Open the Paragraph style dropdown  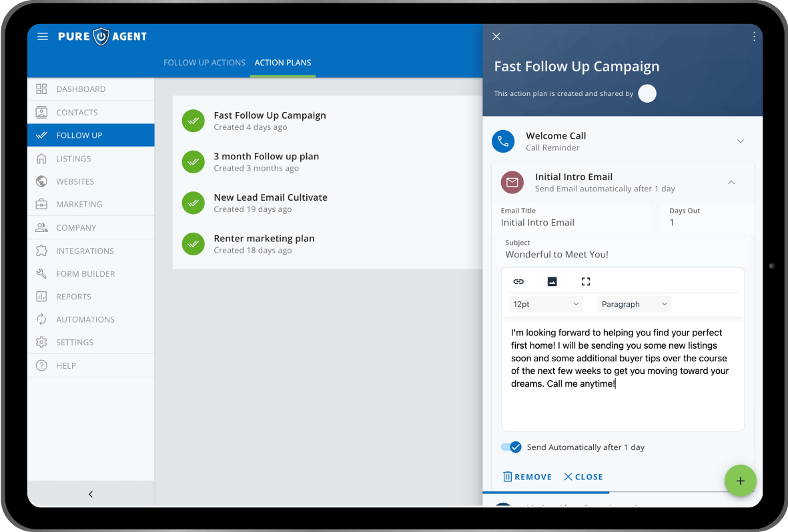click(634, 304)
